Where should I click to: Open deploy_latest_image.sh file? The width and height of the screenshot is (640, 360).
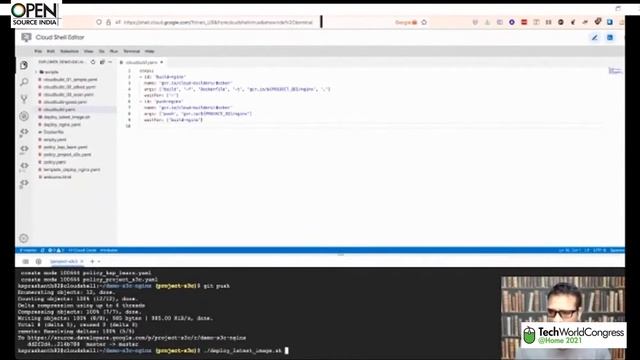[x=67, y=117]
